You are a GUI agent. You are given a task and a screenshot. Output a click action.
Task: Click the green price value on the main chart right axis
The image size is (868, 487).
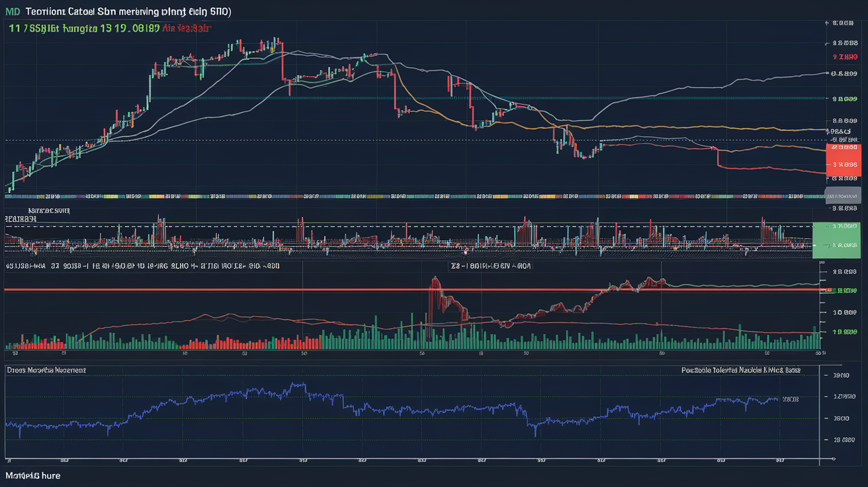(845, 99)
